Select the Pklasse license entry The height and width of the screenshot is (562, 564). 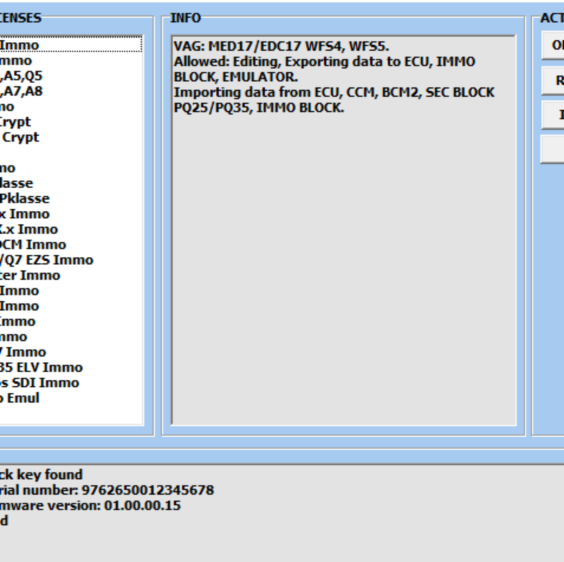[71, 199]
